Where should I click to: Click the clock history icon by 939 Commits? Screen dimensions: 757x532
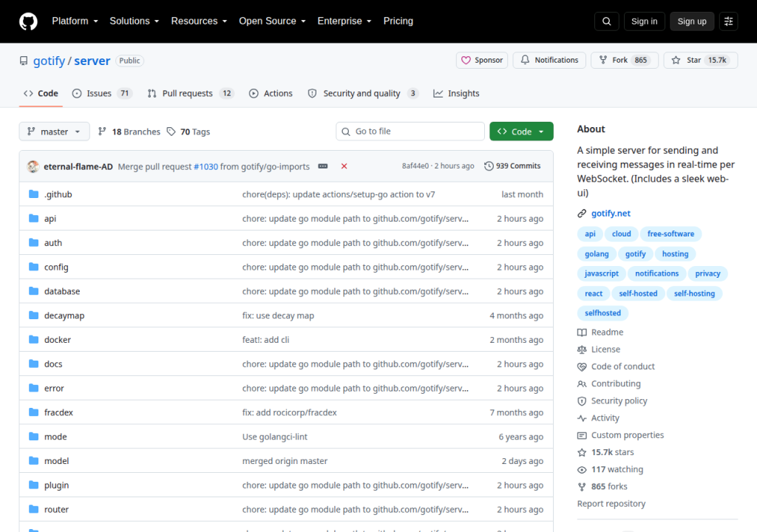tap(489, 166)
